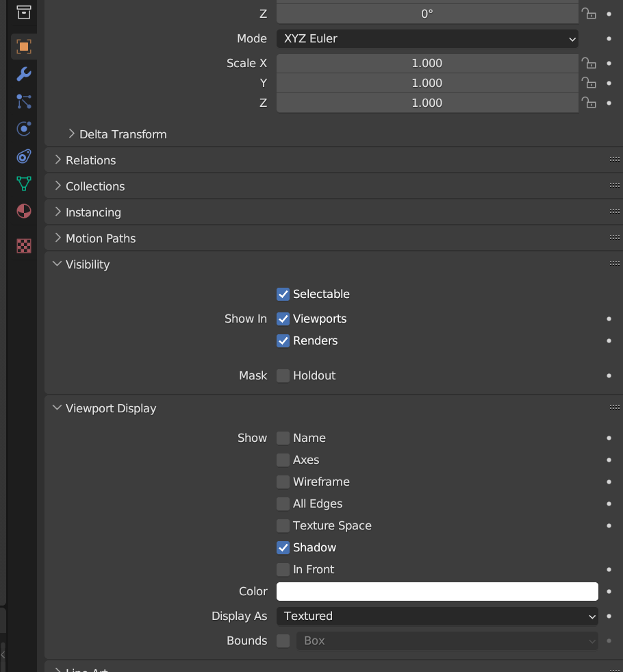
Task: Open the XYZ Euler mode dropdown
Action: pos(427,38)
